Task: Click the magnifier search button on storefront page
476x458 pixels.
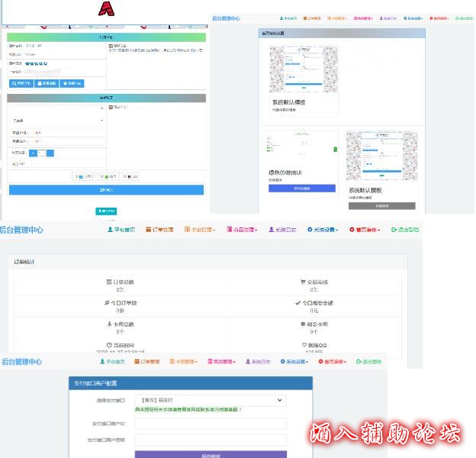Action: tap(21, 83)
